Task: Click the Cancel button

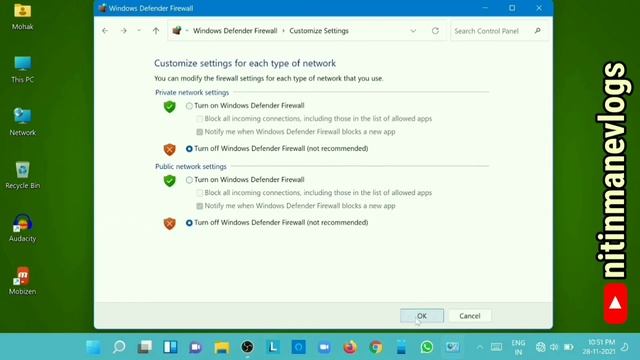Action: tap(469, 316)
